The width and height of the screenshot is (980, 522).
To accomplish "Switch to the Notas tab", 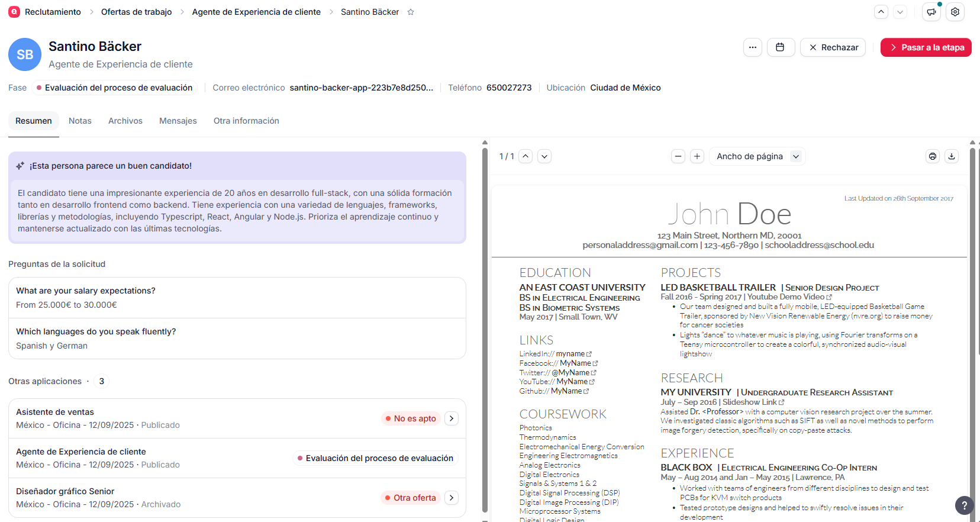I will [x=80, y=121].
